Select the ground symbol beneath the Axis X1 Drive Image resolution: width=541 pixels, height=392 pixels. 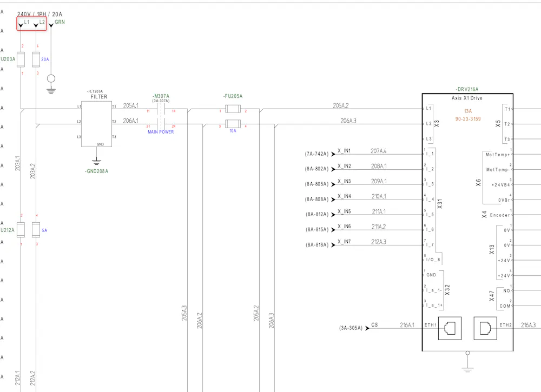(467, 370)
